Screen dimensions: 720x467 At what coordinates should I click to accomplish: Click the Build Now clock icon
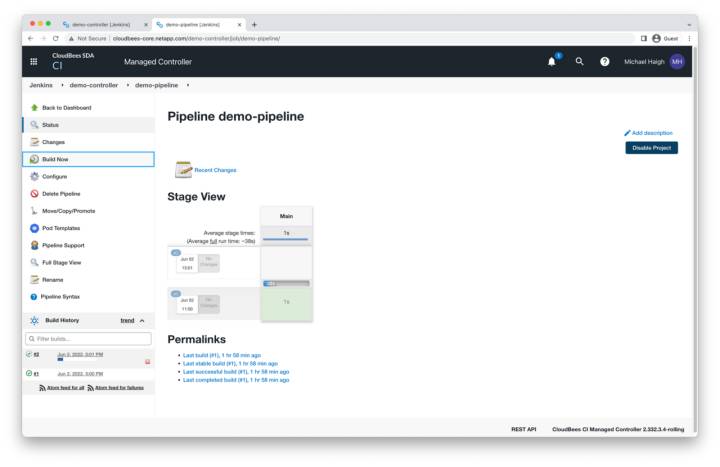click(34, 159)
